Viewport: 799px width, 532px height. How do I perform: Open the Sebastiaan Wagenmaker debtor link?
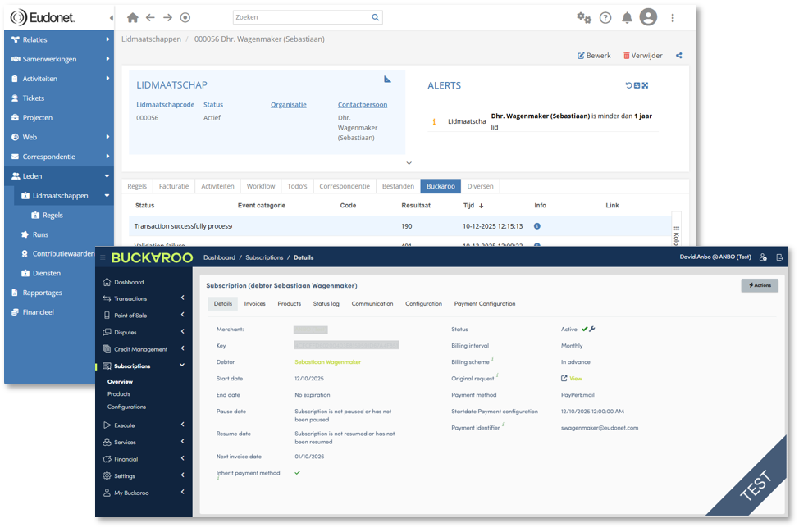(x=327, y=361)
